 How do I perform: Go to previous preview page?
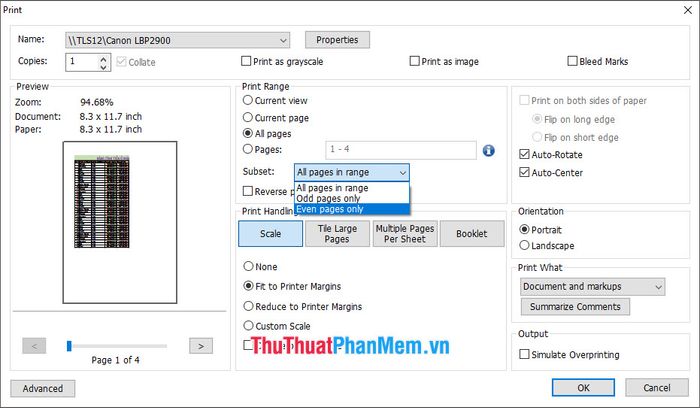pyautogui.click(x=34, y=346)
